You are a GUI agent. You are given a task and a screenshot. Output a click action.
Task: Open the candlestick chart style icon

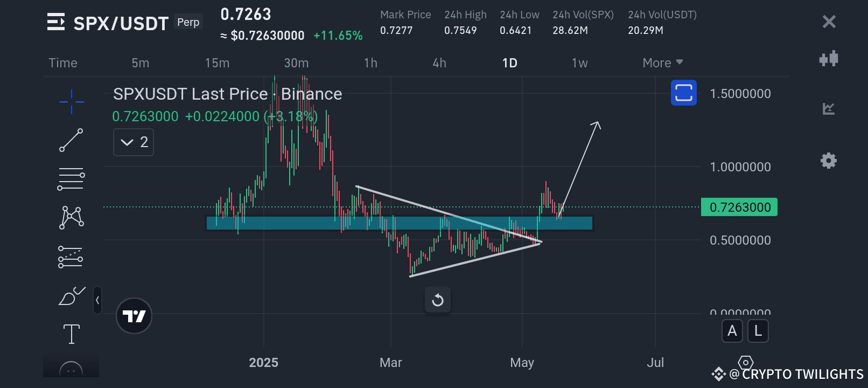[x=829, y=59]
